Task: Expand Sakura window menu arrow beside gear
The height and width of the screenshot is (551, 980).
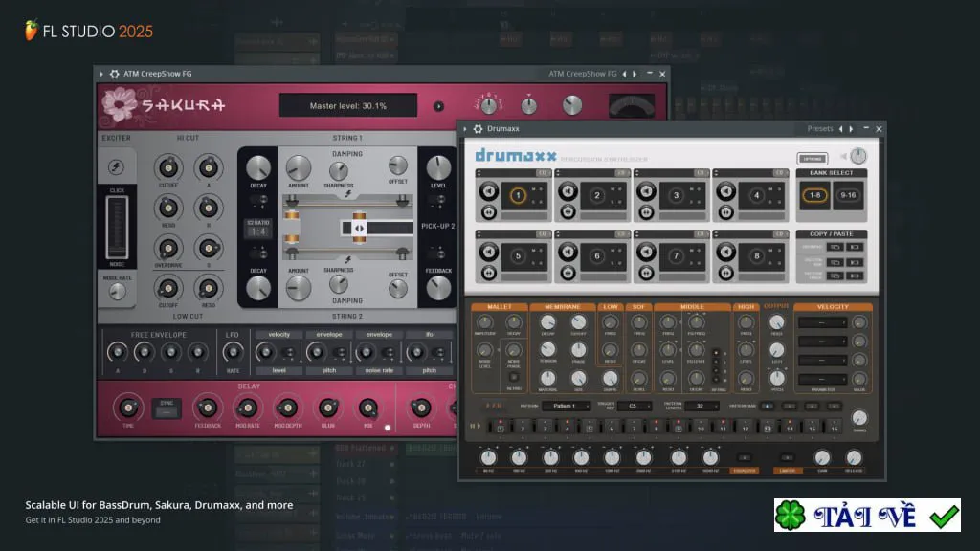Action: (101, 74)
